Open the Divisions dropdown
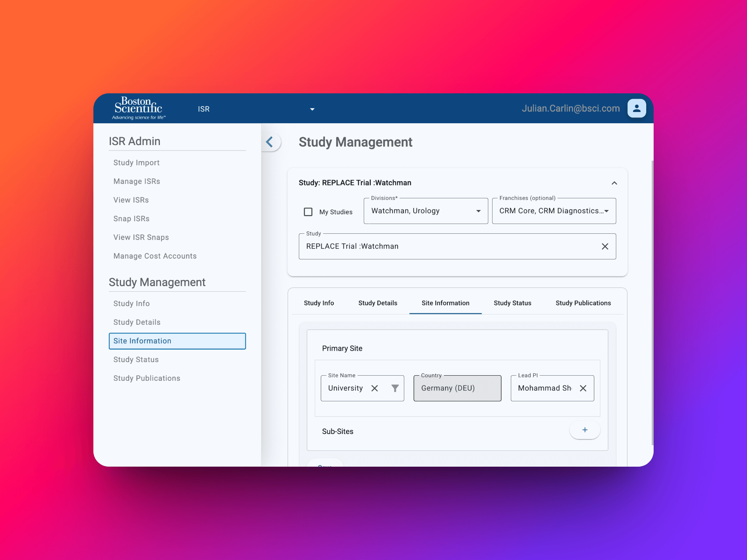Screen dimensions: 747x560 426,211
